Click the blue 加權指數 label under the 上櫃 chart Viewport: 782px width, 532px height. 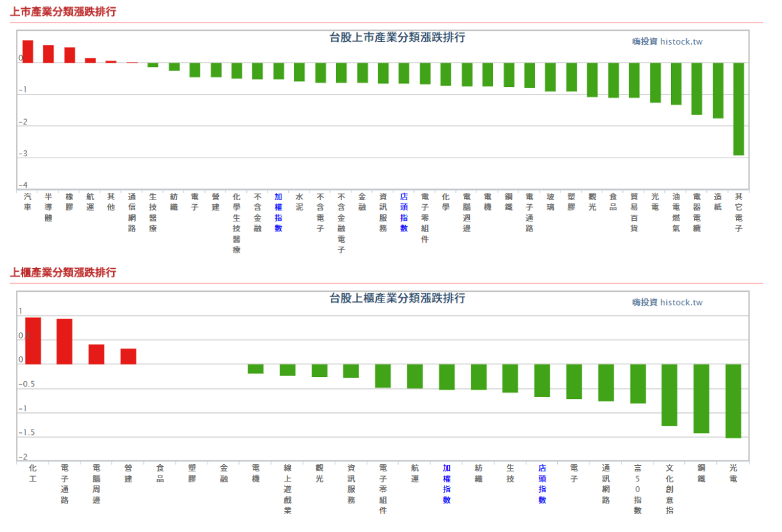447,484
